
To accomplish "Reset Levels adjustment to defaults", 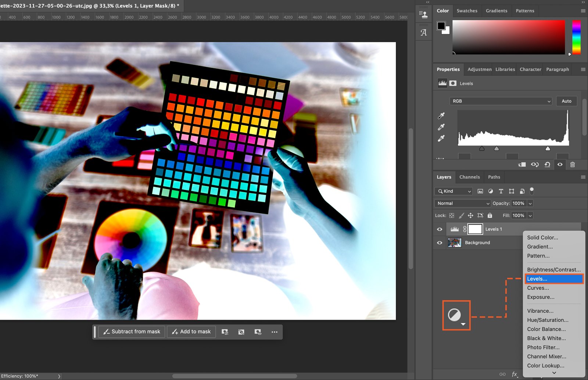I will [547, 165].
